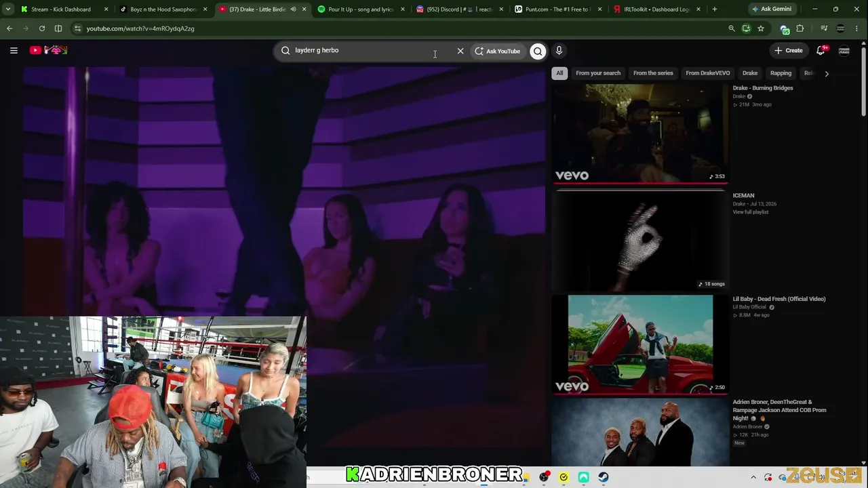The width and height of the screenshot is (868, 488).
Task: Select the 'Drake' filter chip
Action: 750,73
